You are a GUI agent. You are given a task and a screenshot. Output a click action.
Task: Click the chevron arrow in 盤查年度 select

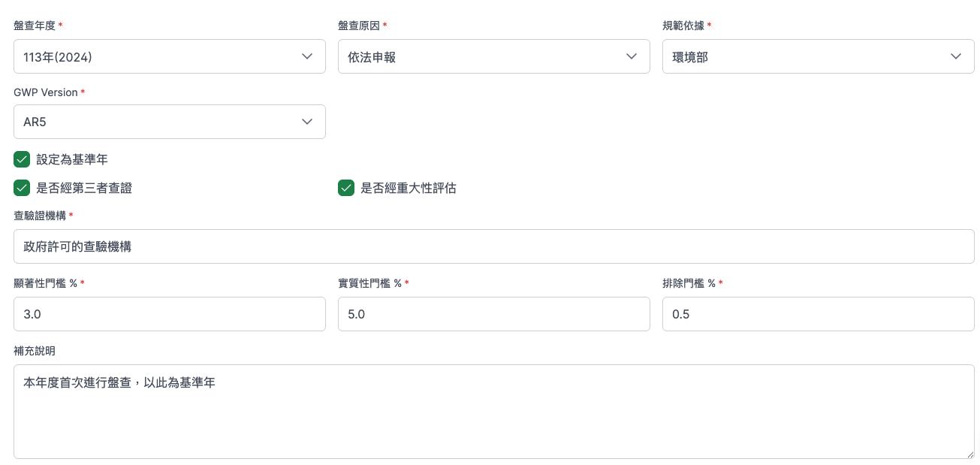[x=307, y=56]
